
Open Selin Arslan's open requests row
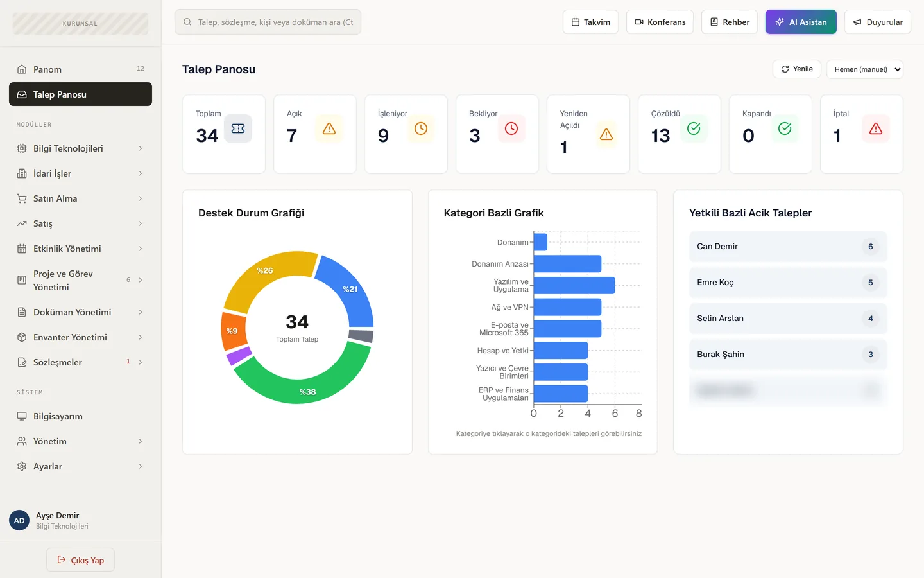788,318
